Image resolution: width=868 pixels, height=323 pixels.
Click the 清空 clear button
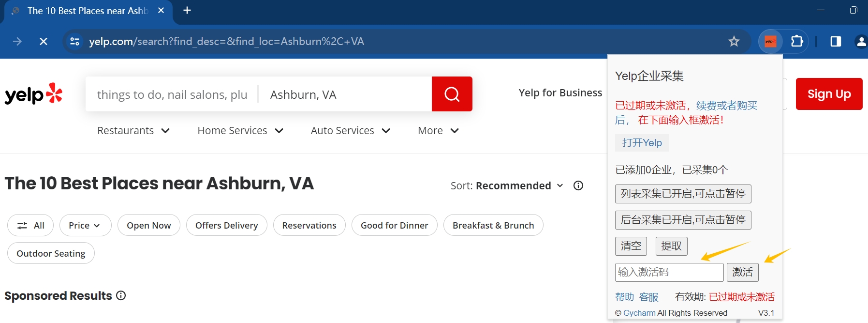pyautogui.click(x=631, y=246)
